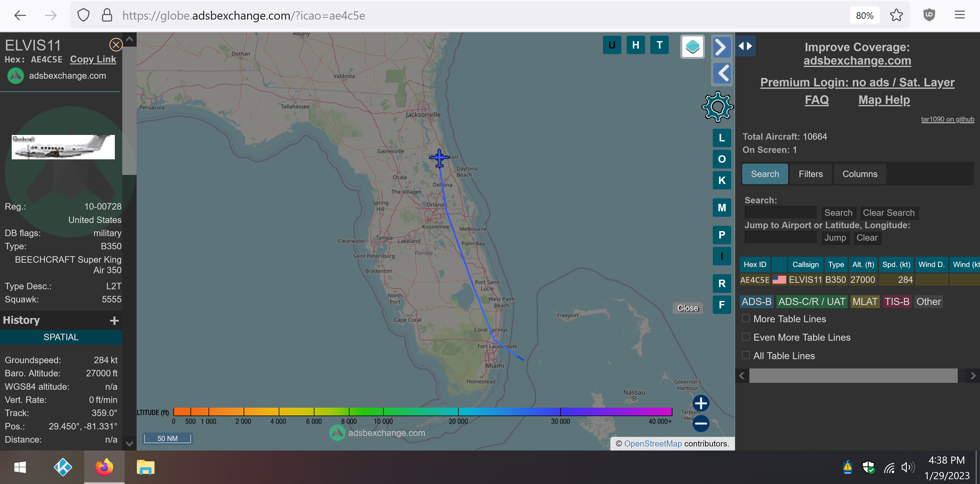Image resolution: width=980 pixels, height=484 pixels.
Task: Enable the More Table Lines checkbox
Action: (746, 318)
